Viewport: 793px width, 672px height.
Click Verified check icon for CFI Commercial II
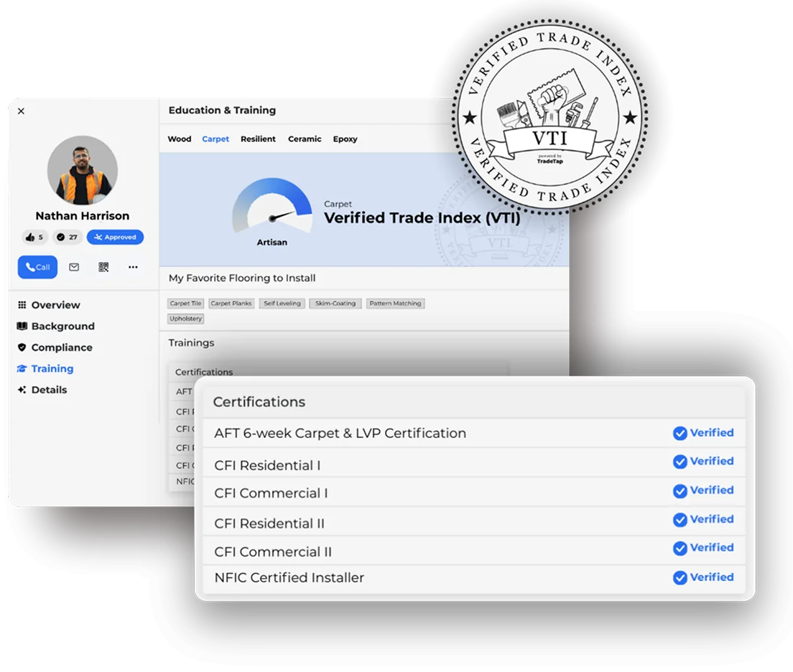(680, 549)
